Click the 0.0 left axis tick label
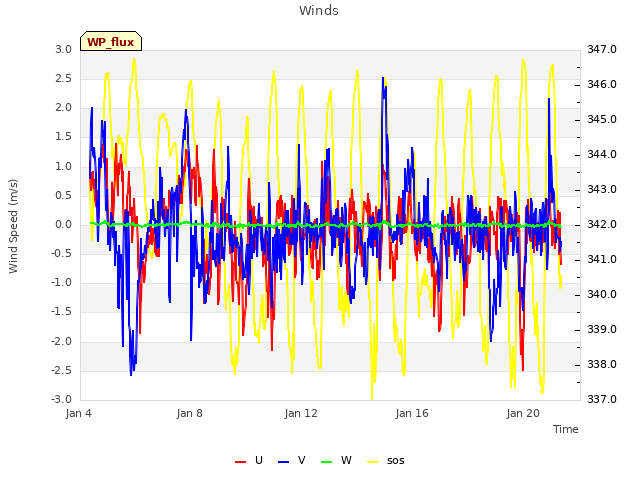The width and height of the screenshot is (640, 480). click(64, 224)
